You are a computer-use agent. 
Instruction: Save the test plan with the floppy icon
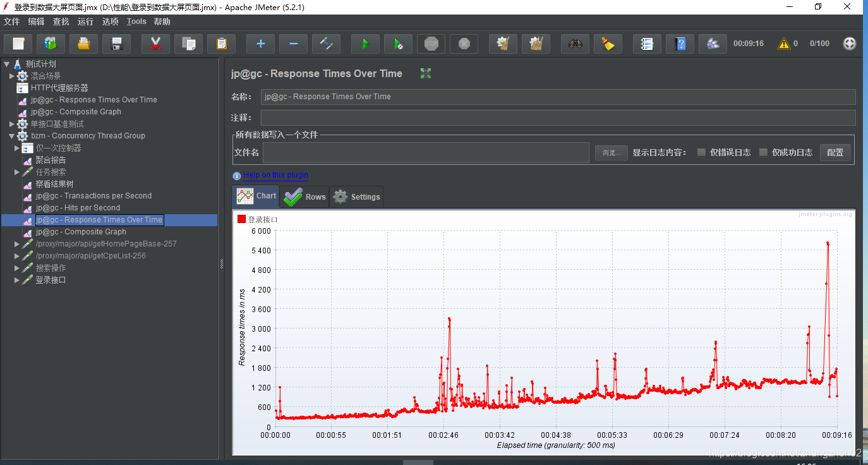(x=116, y=44)
